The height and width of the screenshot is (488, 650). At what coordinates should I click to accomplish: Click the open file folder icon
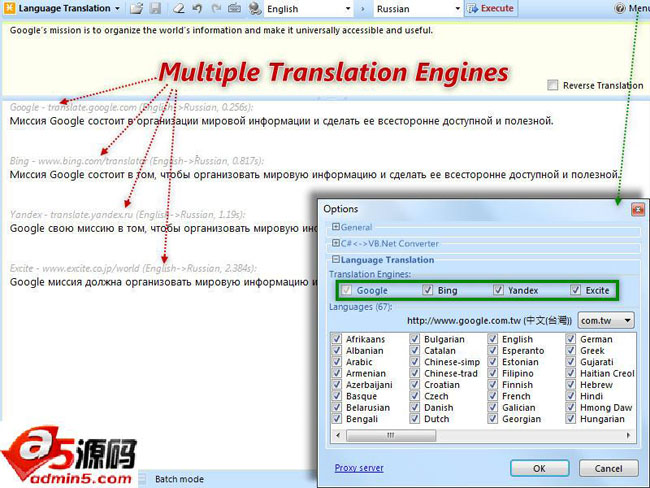coord(136,8)
